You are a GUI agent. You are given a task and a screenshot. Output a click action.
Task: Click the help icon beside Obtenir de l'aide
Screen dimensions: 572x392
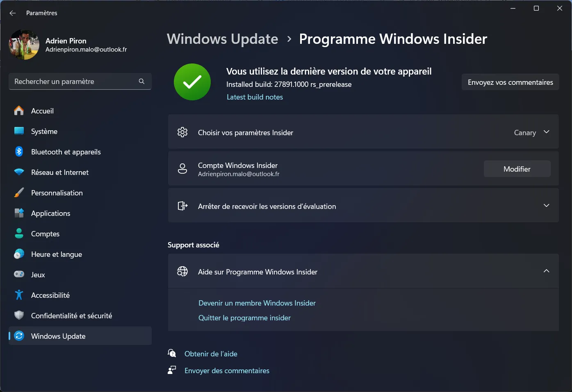pos(172,353)
